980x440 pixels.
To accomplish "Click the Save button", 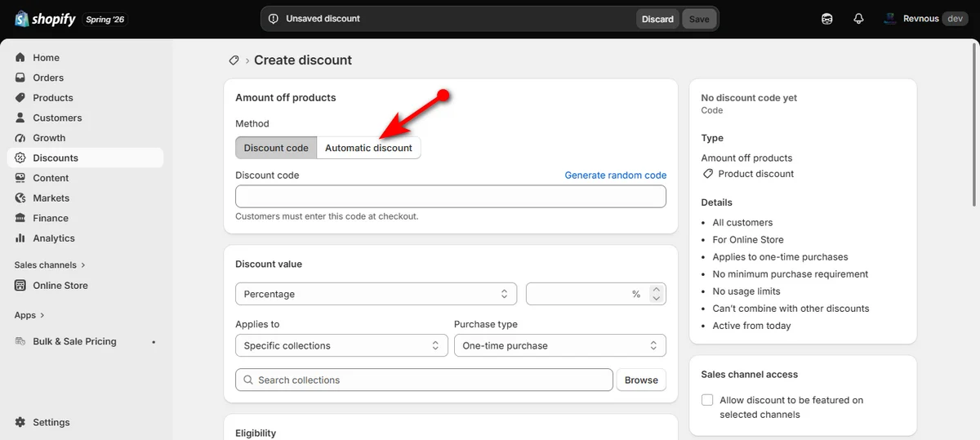I will (x=699, y=19).
